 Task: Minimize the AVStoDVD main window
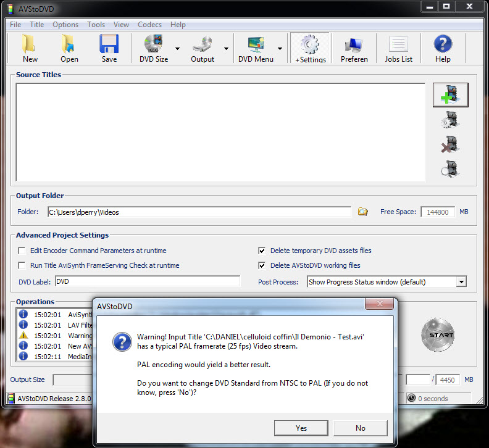430,7
